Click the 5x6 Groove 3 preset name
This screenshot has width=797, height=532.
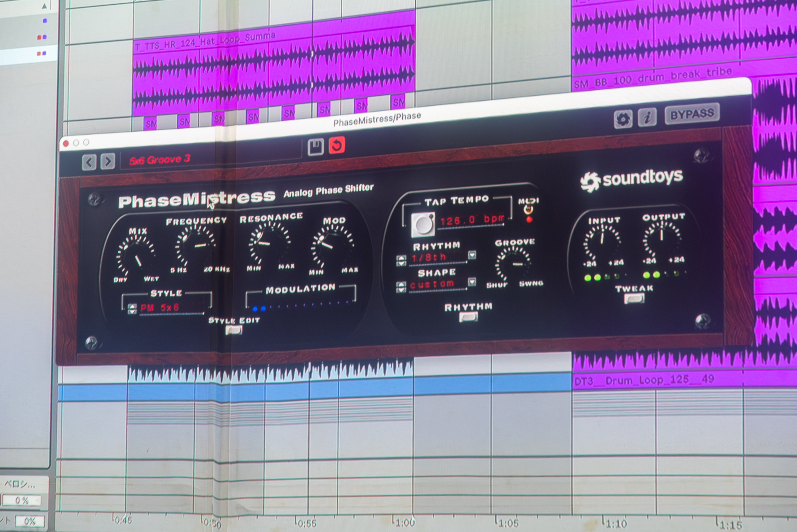point(160,159)
